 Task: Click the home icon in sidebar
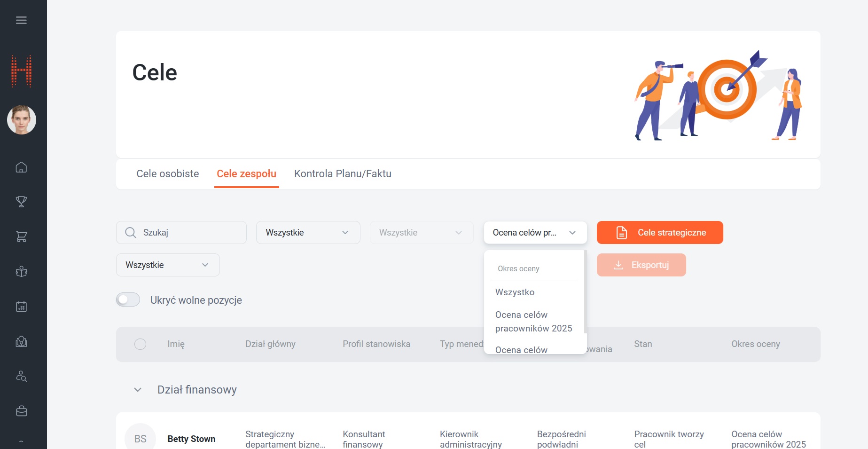click(x=21, y=167)
